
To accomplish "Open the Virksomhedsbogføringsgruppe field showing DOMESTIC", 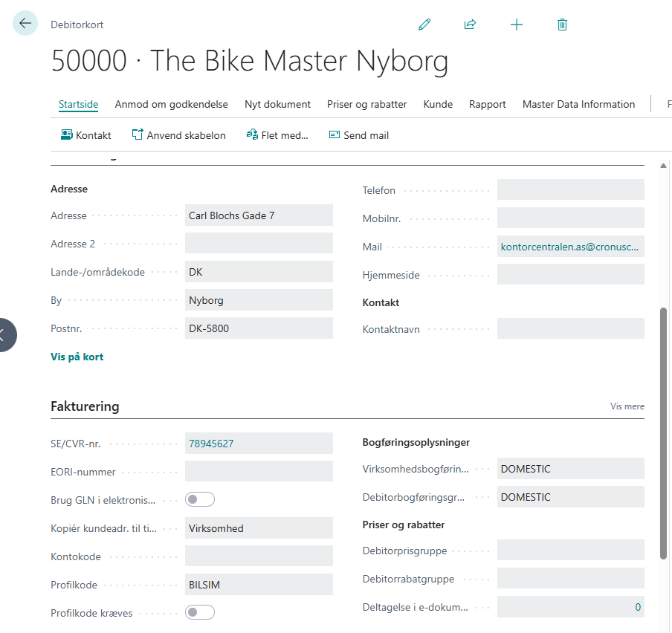I will [x=571, y=469].
